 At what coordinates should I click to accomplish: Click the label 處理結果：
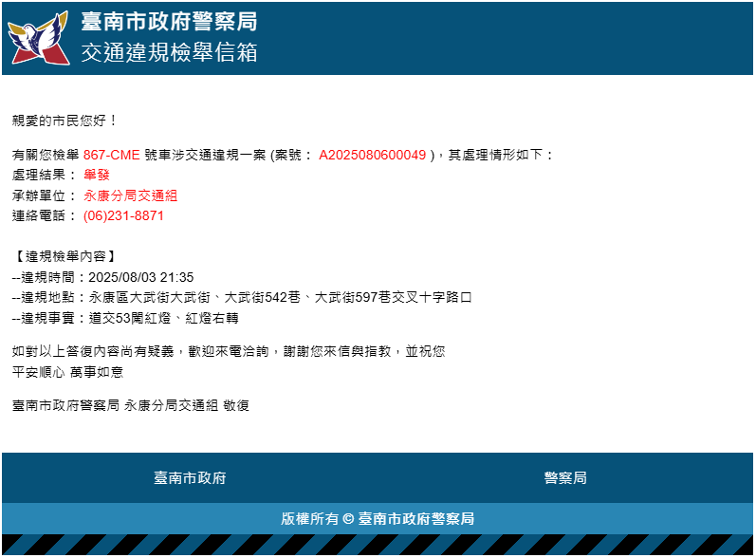coord(45,175)
